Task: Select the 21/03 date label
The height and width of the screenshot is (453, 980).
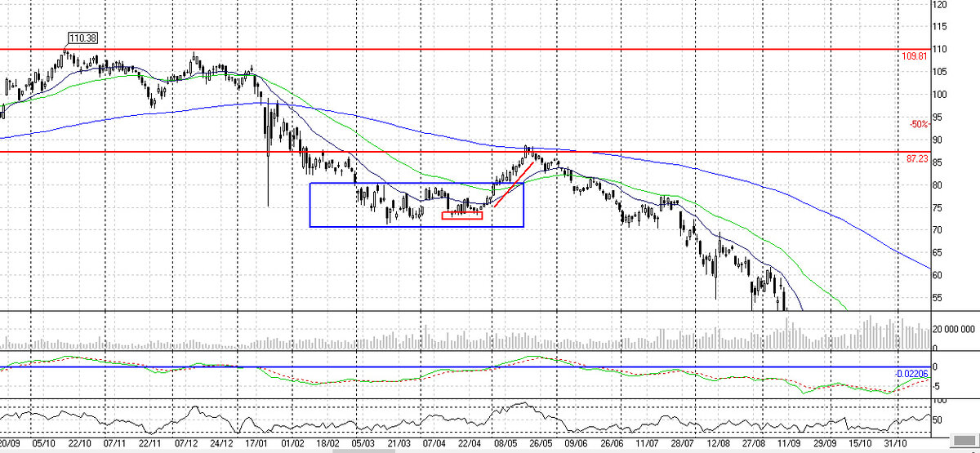Action: (x=399, y=444)
